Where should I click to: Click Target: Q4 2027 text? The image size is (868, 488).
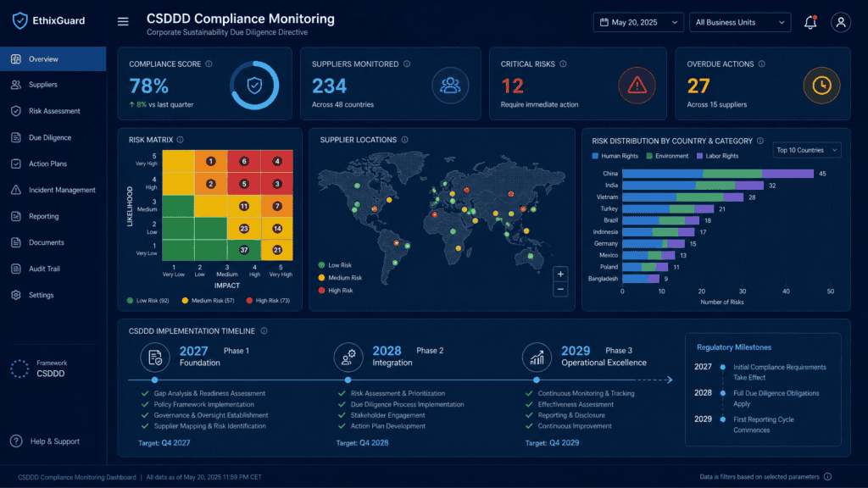pos(164,442)
